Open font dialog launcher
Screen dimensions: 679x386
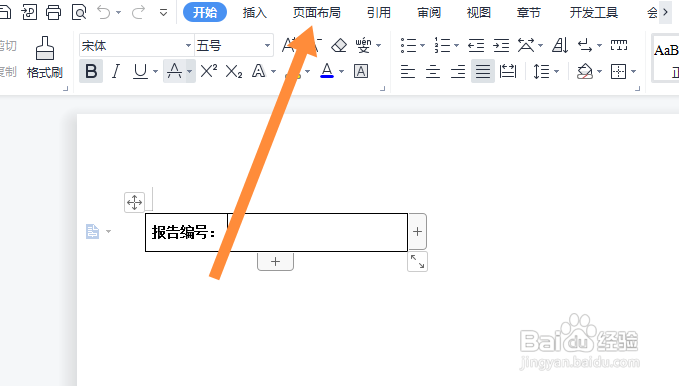(382, 88)
